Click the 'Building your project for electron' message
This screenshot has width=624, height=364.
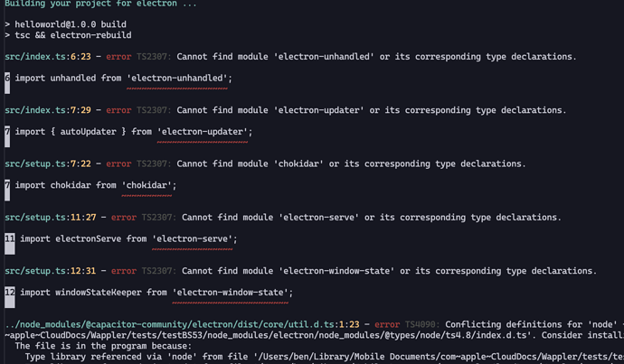(x=100, y=4)
